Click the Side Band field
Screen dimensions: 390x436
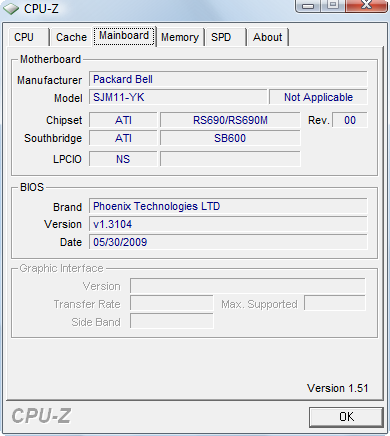point(172,322)
